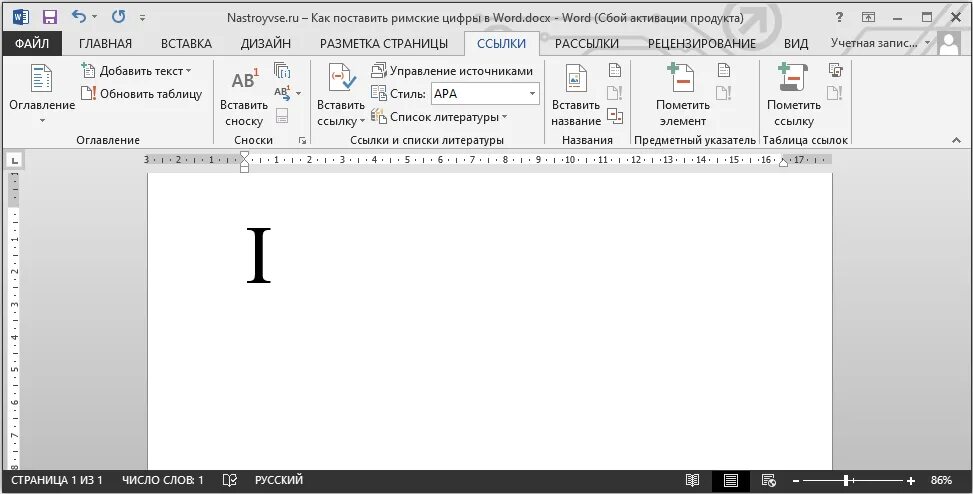973x494 pixels.
Task: Click ЧИСЛО СЛОВ: 1 in status bar
Action: (x=163, y=480)
